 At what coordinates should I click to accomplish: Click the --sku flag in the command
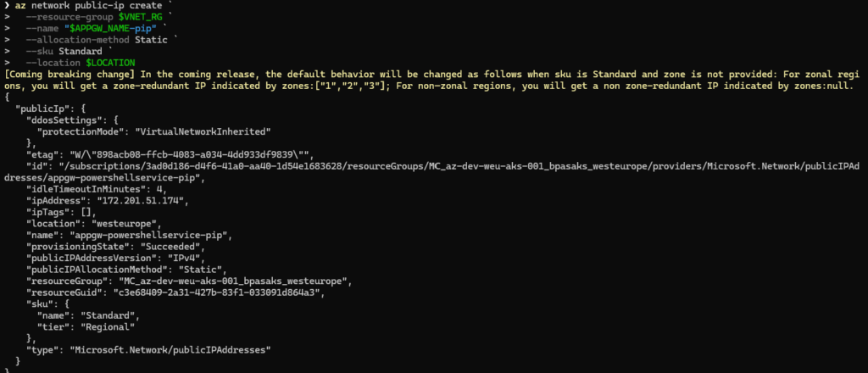click(42, 51)
